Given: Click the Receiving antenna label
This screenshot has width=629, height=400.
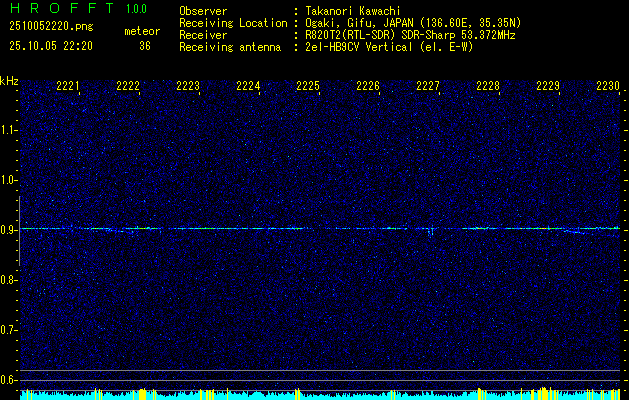Looking at the screenshot, I should [230, 47].
